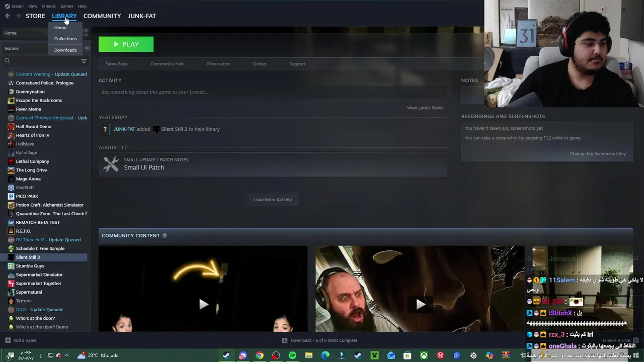The width and height of the screenshot is (644, 362).
Task: Open the Discussions link
Action: [x=218, y=64]
